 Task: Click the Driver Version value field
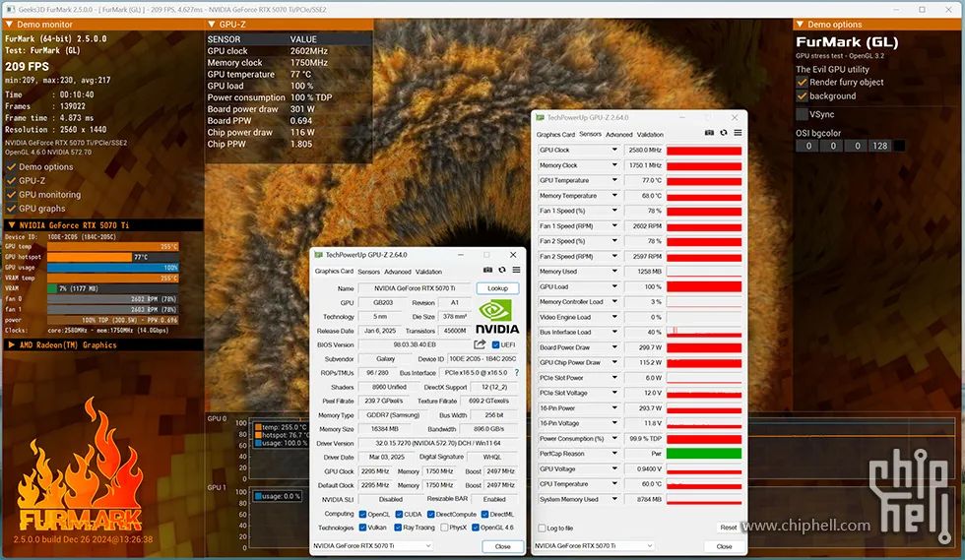point(438,443)
